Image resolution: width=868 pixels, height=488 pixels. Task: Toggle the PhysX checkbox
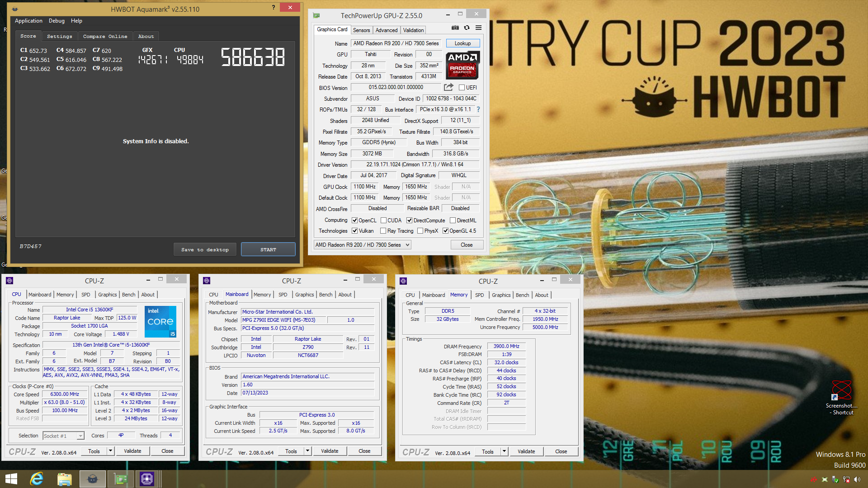[420, 230]
